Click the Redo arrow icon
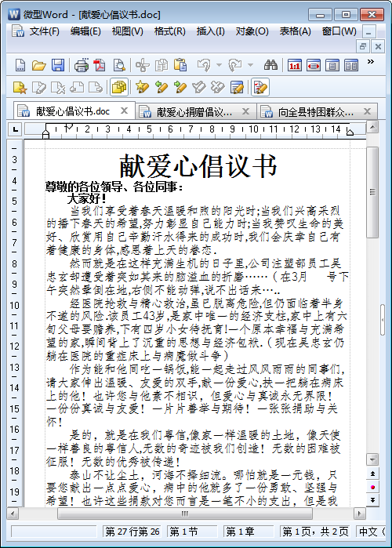 tap(235, 65)
